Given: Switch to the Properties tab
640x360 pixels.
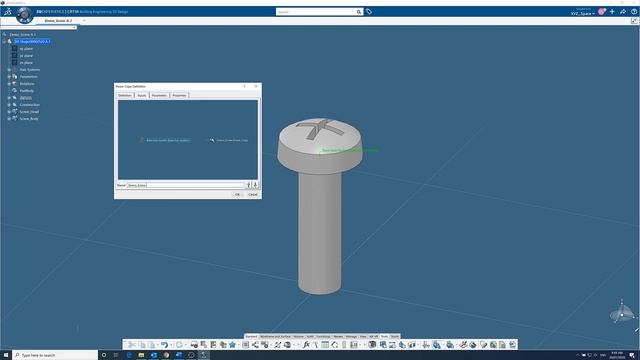Looking at the screenshot, I should pos(179,95).
